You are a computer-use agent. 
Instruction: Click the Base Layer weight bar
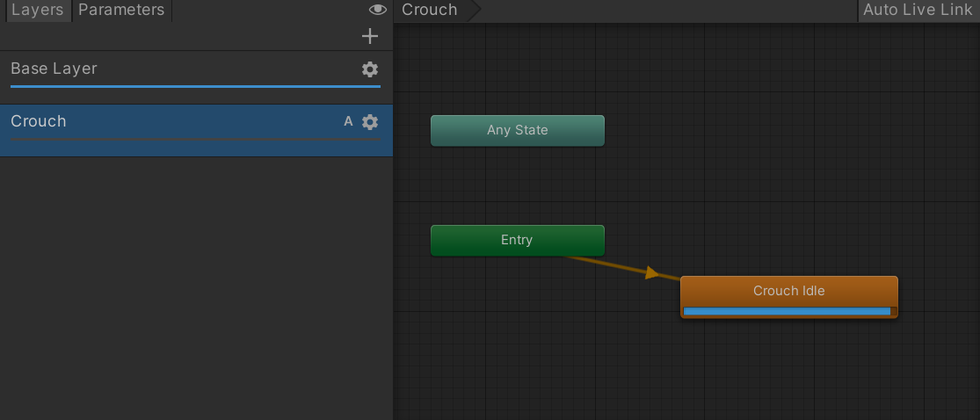click(196, 86)
